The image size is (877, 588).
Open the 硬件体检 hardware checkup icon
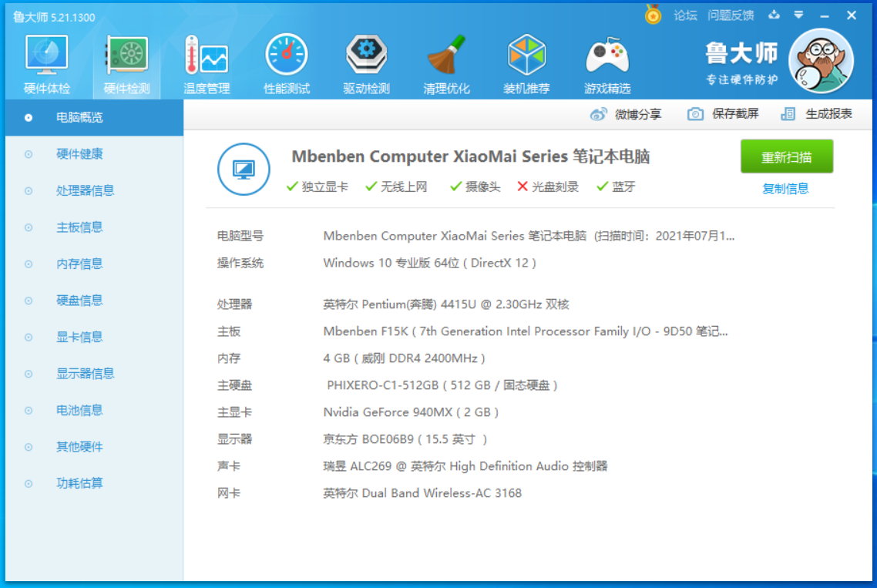click(46, 55)
